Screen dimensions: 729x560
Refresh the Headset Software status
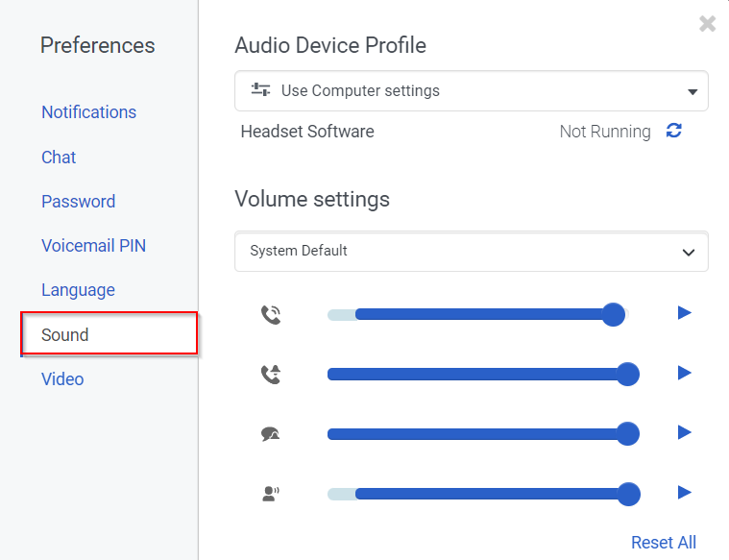click(674, 132)
